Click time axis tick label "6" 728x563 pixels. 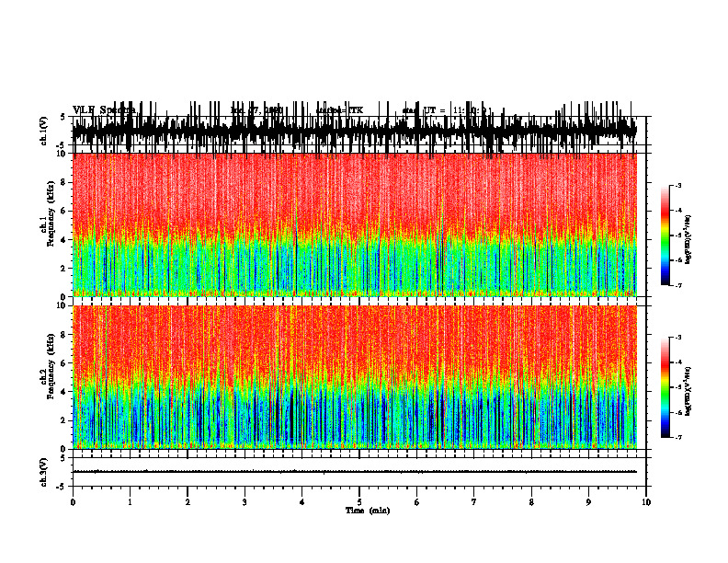click(416, 502)
